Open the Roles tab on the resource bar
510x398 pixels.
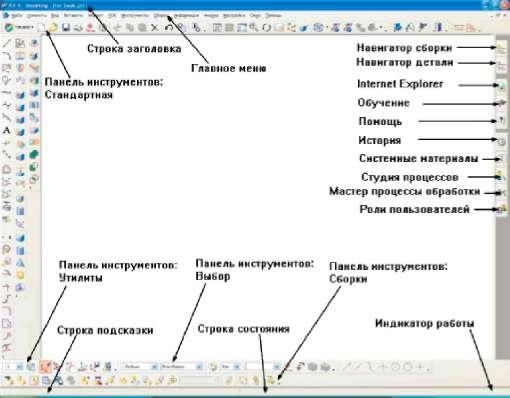(x=501, y=209)
